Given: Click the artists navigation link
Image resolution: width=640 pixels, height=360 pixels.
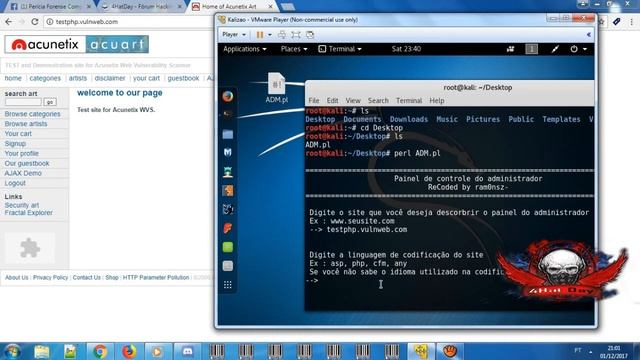Looking at the screenshot, I should [x=78, y=78].
